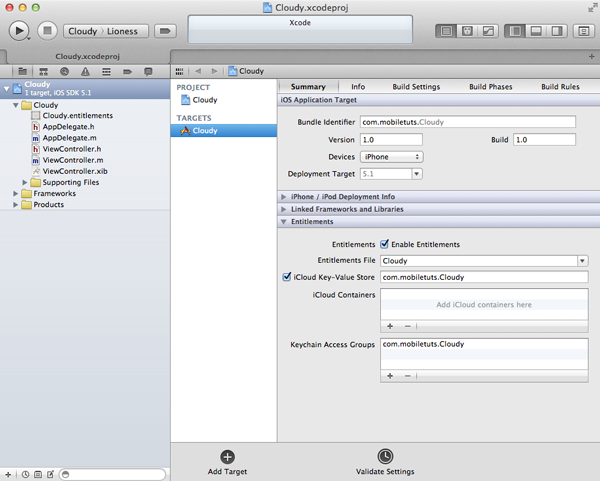Click the navigator filter search field
Image resolution: width=600 pixels, height=481 pixels.
pyautogui.click(x=113, y=474)
